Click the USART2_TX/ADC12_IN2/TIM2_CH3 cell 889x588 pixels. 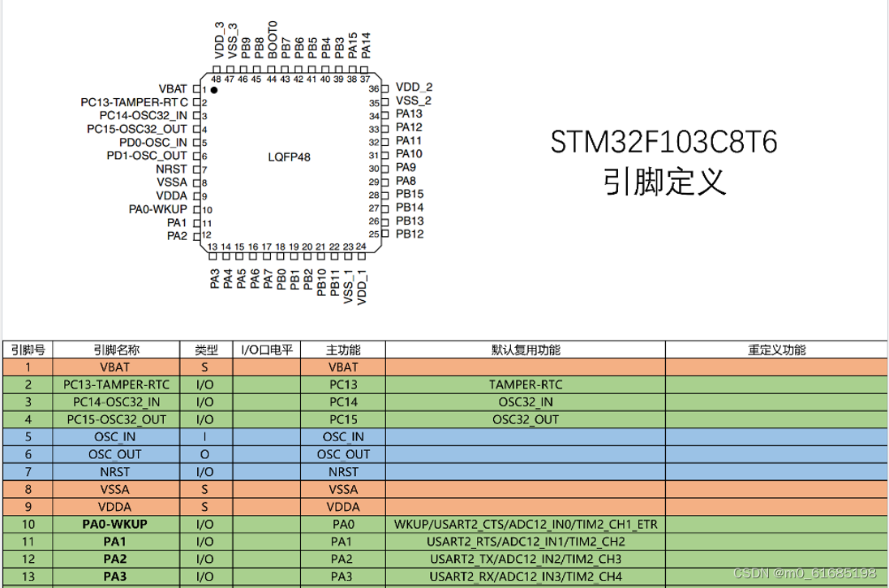pyautogui.click(x=526, y=559)
